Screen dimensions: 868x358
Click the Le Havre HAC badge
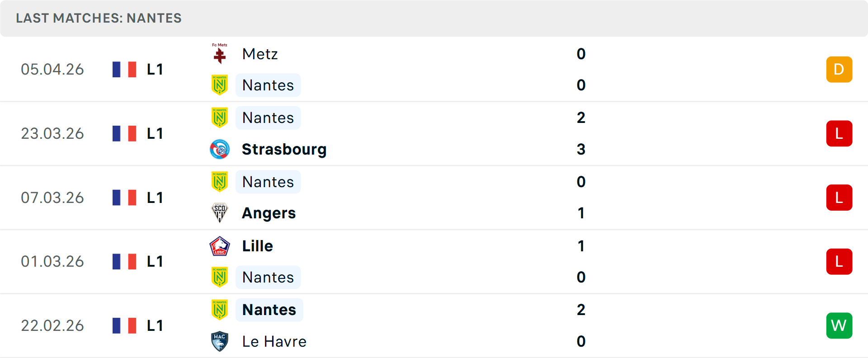220,342
